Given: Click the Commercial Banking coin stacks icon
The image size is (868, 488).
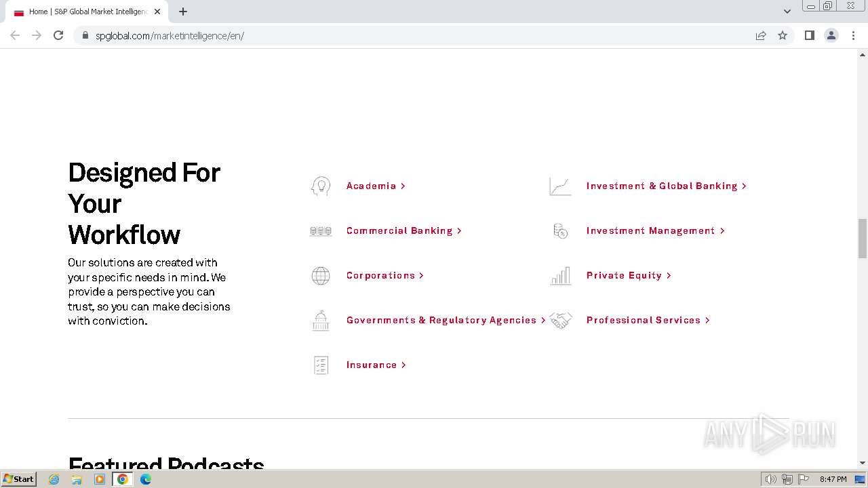Looking at the screenshot, I should point(321,231).
